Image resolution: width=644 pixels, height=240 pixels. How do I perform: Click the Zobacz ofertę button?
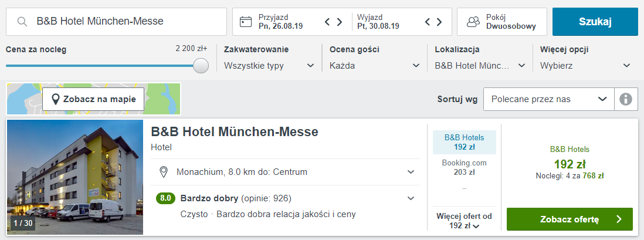click(569, 219)
